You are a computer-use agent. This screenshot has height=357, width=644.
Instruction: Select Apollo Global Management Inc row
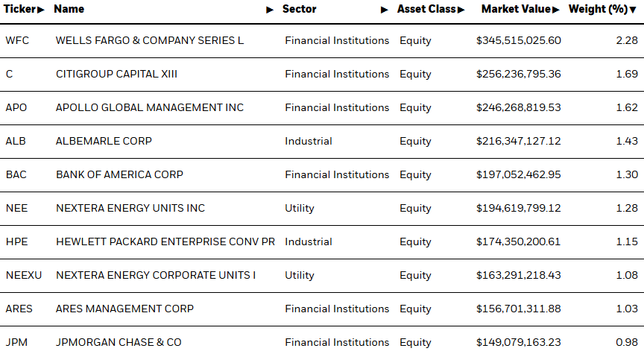point(322,107)
